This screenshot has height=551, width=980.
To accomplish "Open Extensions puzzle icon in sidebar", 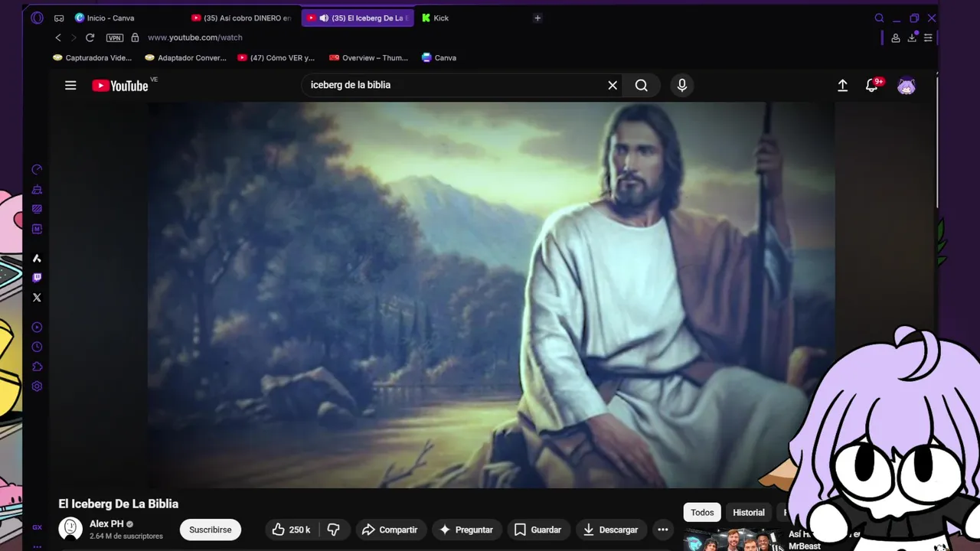I will coord(37,367).
